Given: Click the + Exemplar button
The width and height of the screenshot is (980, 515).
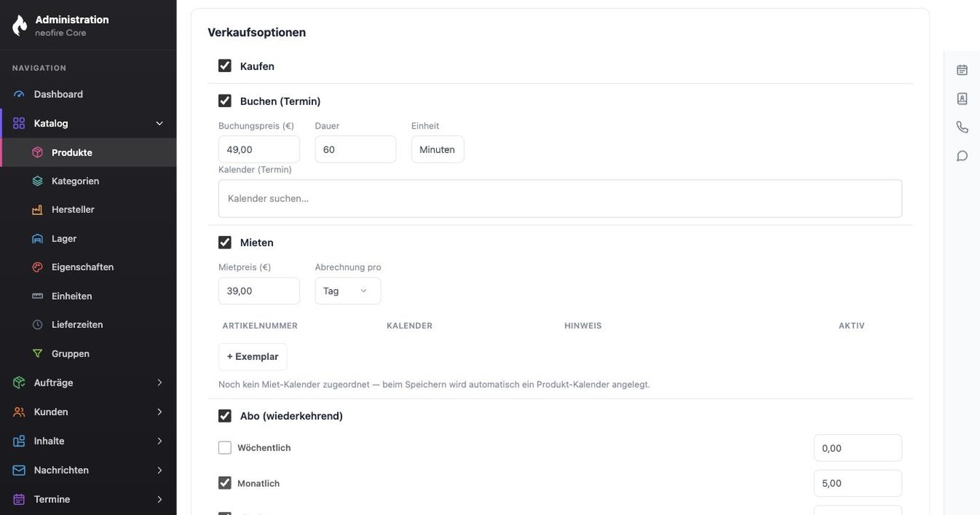Looking at the screenshot, I should (252, 356).
